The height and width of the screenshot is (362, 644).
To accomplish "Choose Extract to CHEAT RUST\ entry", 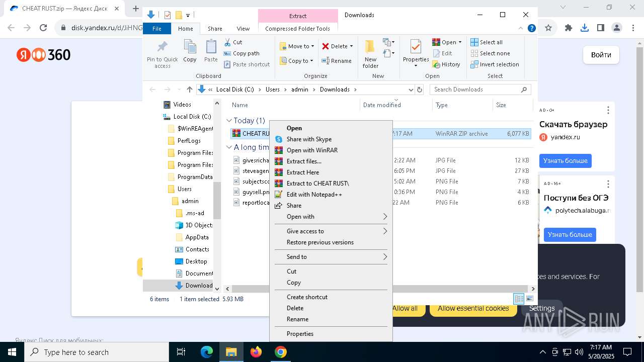I will tap(331, 184).
